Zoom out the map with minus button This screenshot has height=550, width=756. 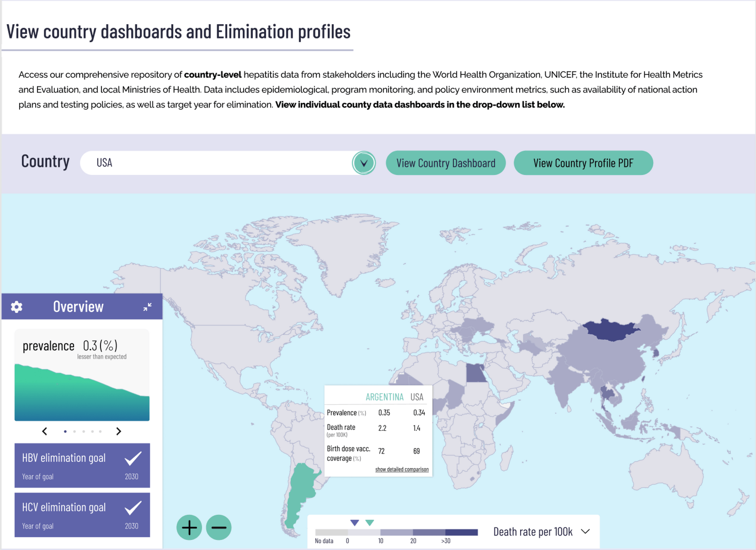coord(219,527)
